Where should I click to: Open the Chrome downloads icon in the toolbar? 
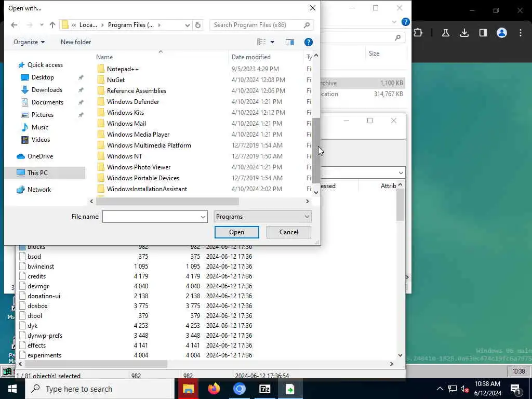coord(464,33)
